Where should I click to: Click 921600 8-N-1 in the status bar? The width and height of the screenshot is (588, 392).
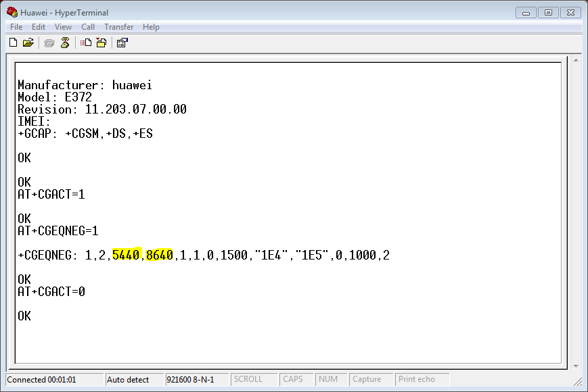tap(197, 380)
